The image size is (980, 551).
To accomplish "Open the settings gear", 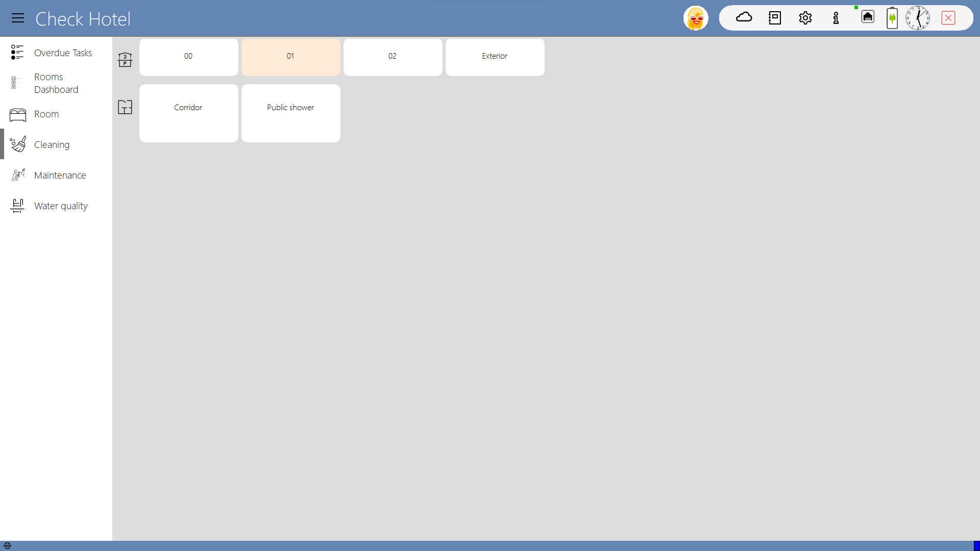I will coord(805,18).
